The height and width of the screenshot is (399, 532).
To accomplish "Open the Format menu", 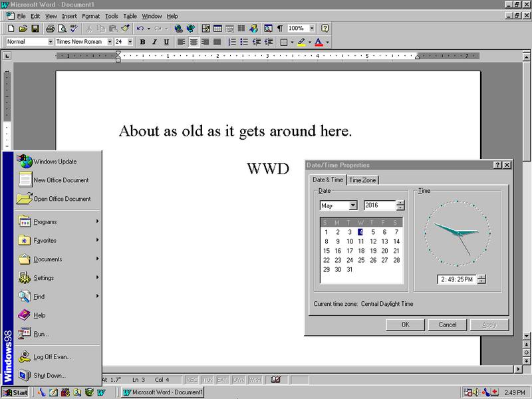I will click(90, 16).
